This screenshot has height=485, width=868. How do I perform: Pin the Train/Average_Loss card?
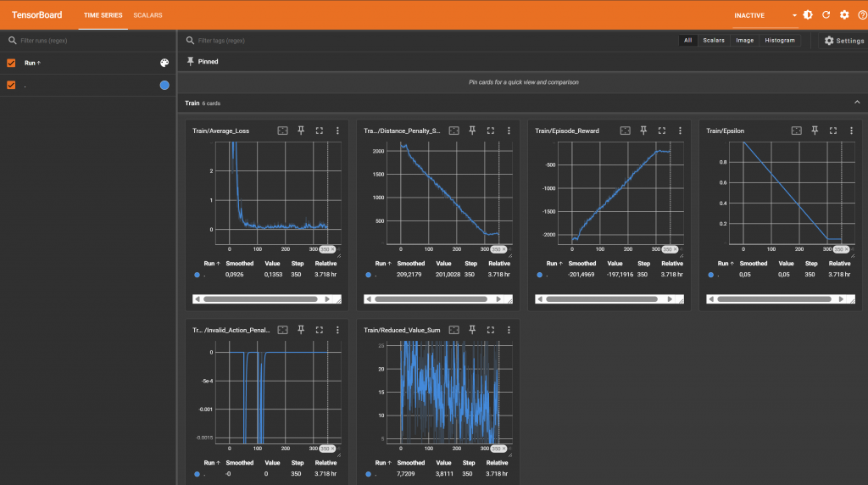301,131
